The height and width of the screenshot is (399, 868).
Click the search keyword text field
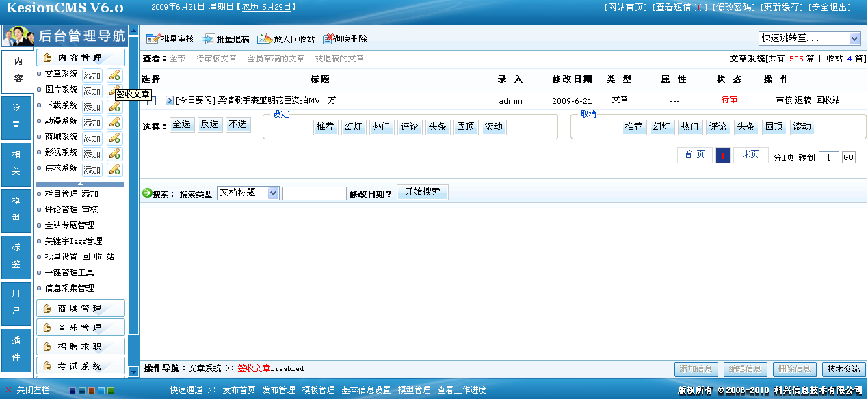coord(314,193)
